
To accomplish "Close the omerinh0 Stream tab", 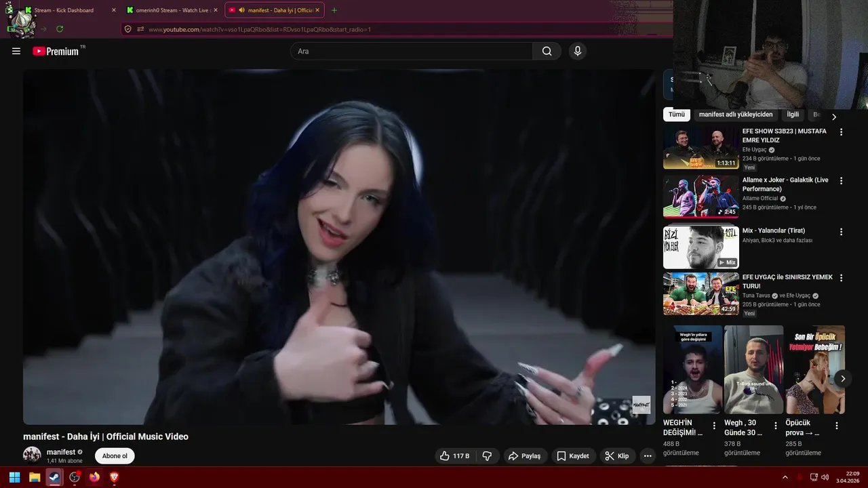I will 216,10.
